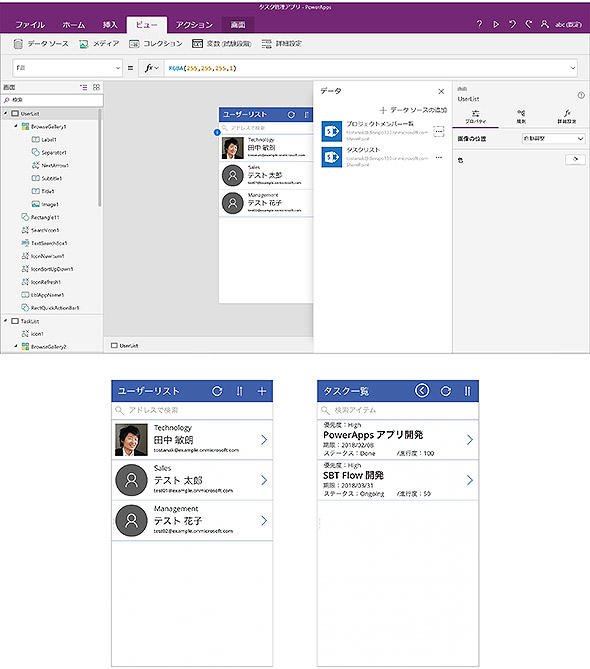This screenshot has height=669, width=590.
Task: Open 詳細設定 in the ribbon
Action: point(282,44)
